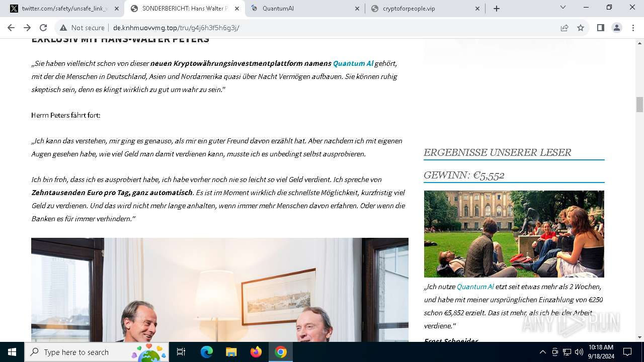Click the two men interview photo
Screen dimensions: 644x362
(x=220, y=290)
